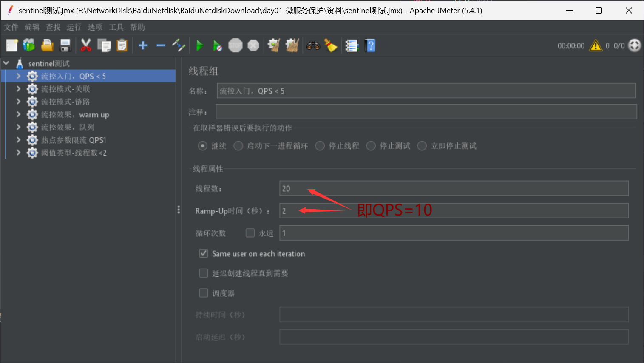Expand the 流控模式-关联 node
This screenshot has height=363, width=644.
click(18, 89)
